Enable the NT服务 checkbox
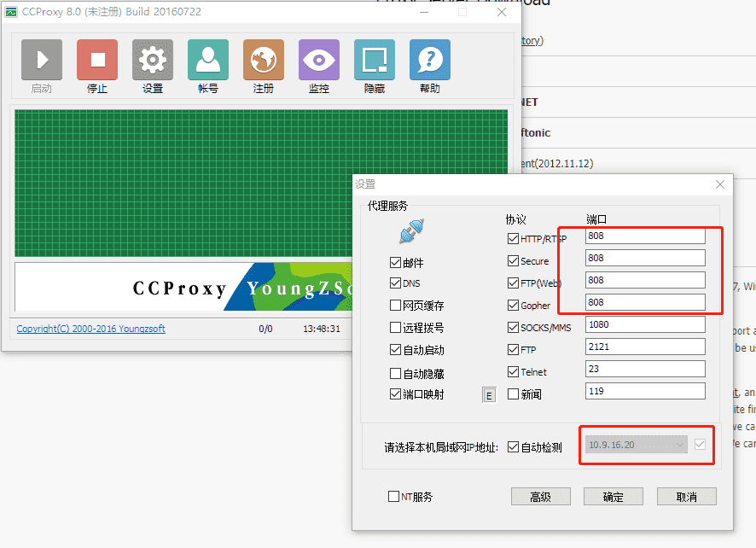Viewport: 756px width, 548px height. coord(394,497)
